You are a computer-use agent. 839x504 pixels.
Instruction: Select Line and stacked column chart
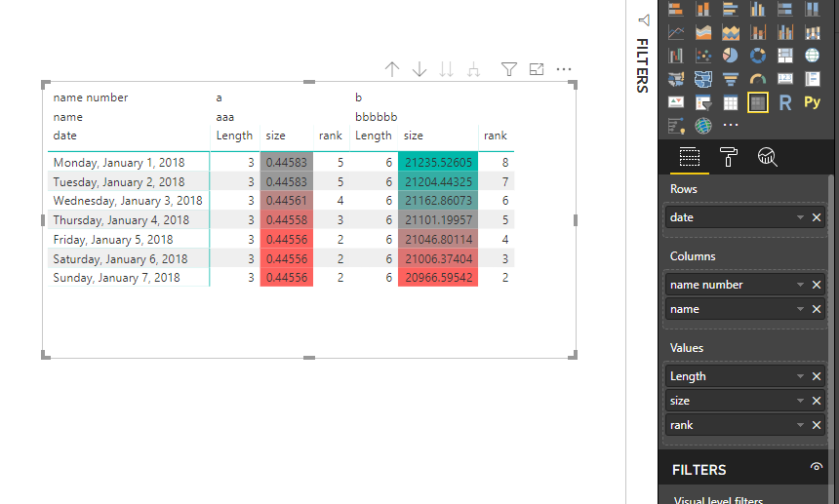[758, 32]
